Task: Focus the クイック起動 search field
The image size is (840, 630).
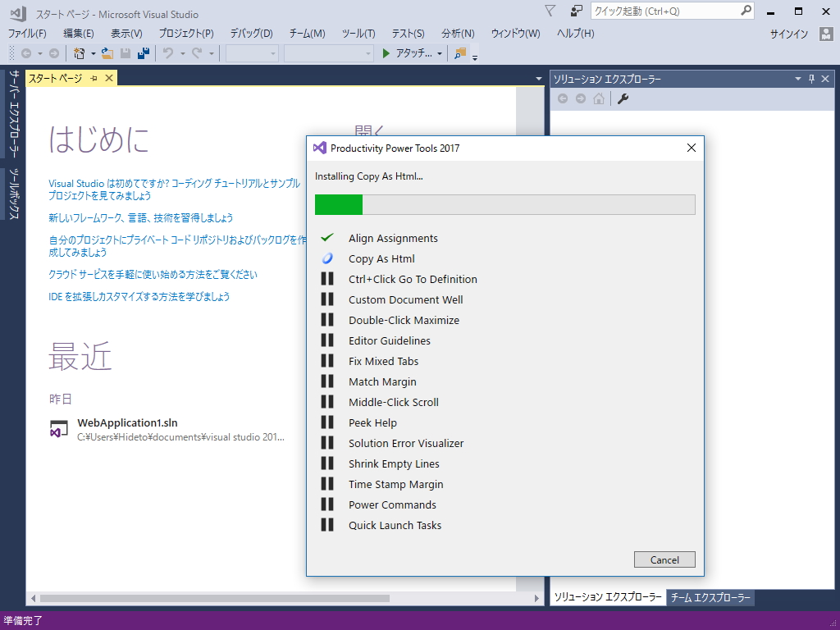Action: [664, 11]
